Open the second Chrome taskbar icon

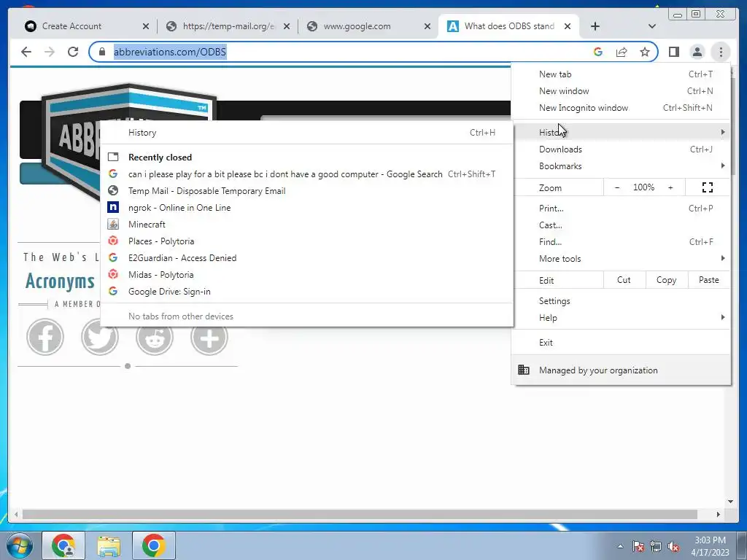pos(153,545)
